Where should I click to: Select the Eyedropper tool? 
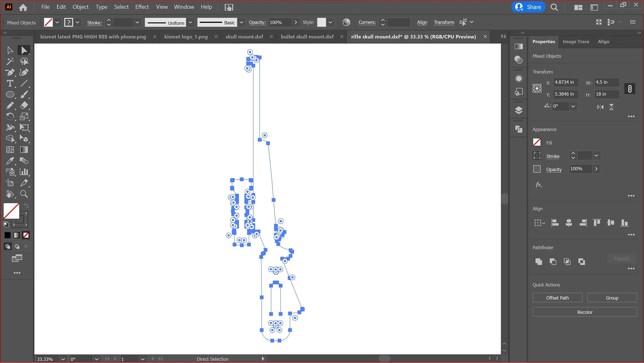[10, 161]
